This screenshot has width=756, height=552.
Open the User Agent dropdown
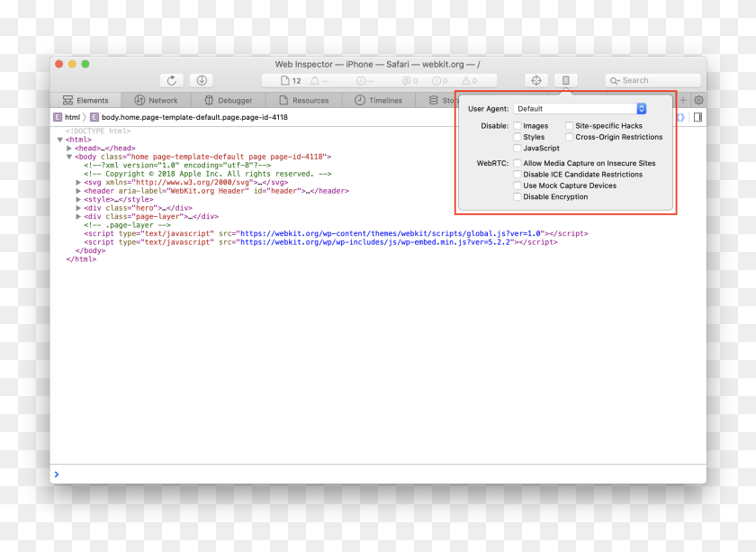click(580, 109)
